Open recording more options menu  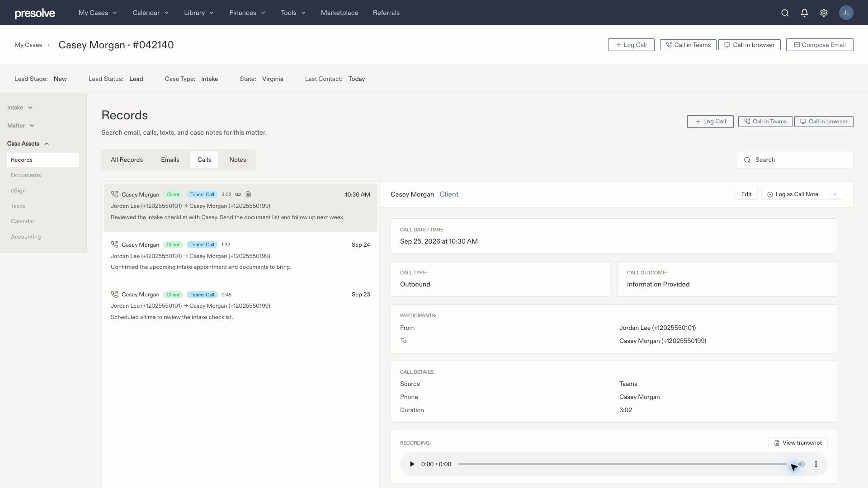tap(816, 464)
